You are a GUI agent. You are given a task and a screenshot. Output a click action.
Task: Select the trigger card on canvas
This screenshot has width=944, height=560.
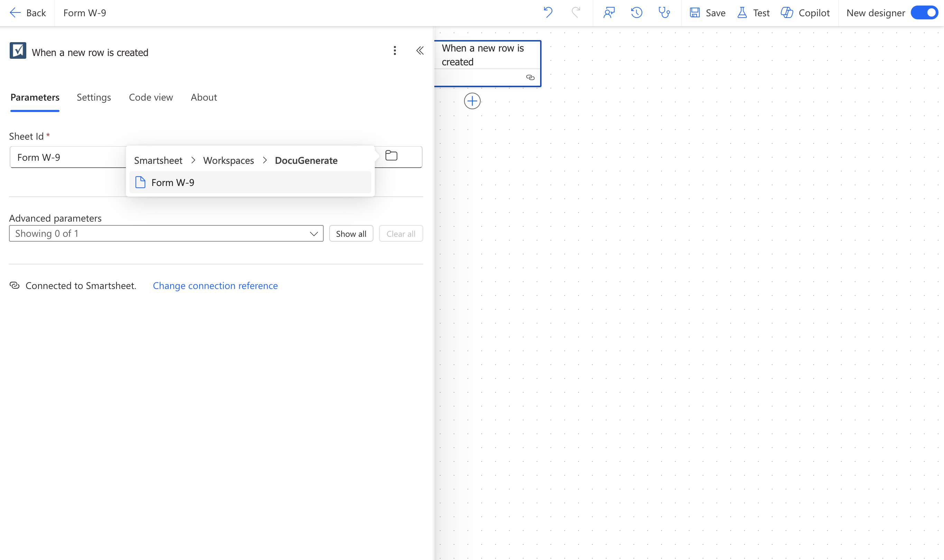[488, 63]
